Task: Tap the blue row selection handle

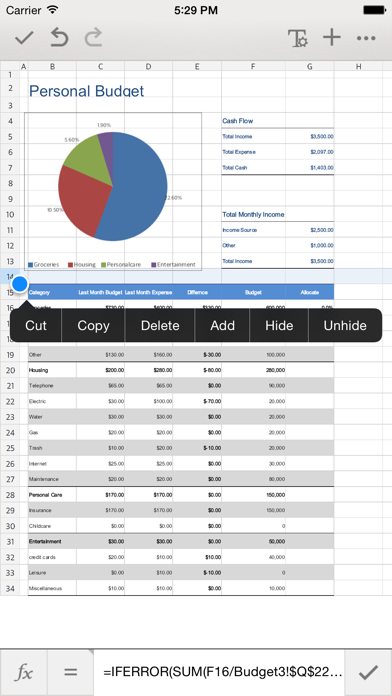Action: [20, 284]
